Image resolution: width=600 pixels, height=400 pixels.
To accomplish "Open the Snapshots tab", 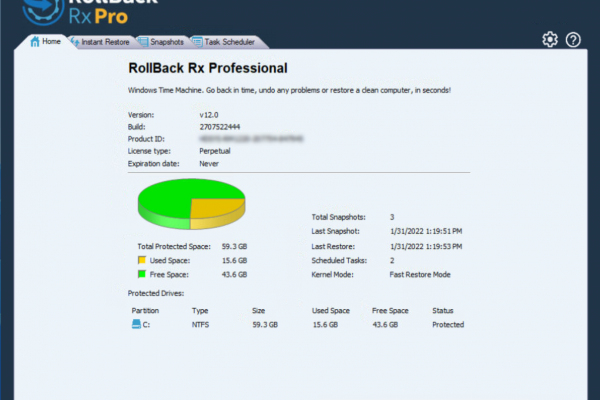I will coord(162,42).
